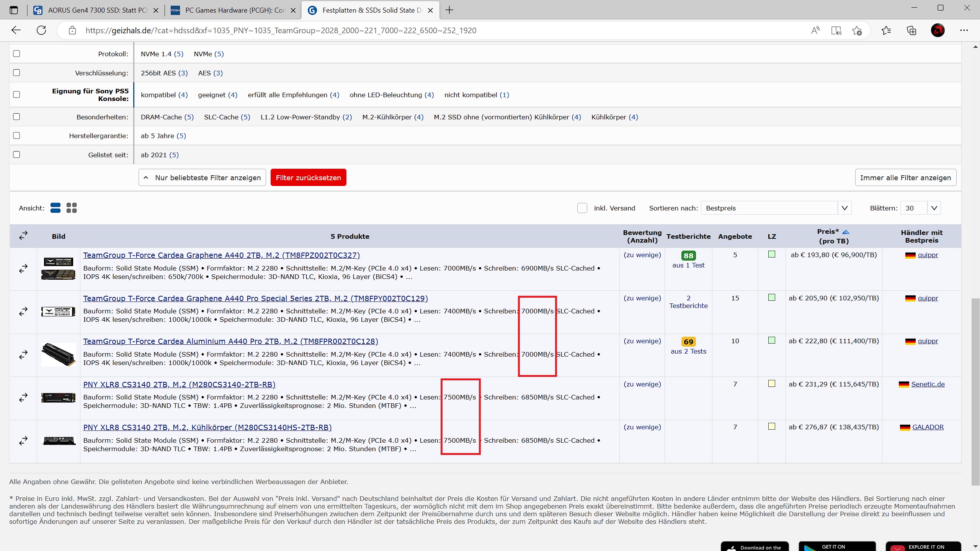The width and height of the screenshot is (980, 551).
Task: Switch to the AORUS Gen4 7300 SSD tab
Action: coord(96,10)
